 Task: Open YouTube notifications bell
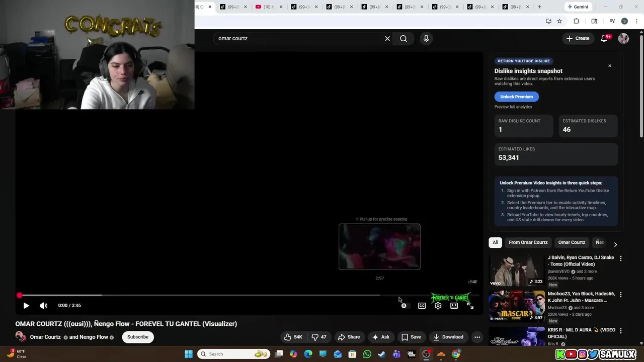coord(604,38)
